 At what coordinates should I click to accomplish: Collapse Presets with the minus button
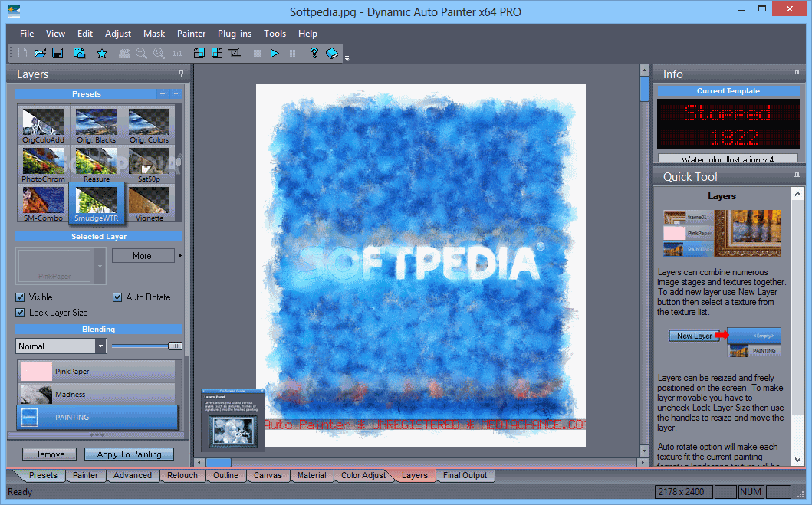click(163, 93)
